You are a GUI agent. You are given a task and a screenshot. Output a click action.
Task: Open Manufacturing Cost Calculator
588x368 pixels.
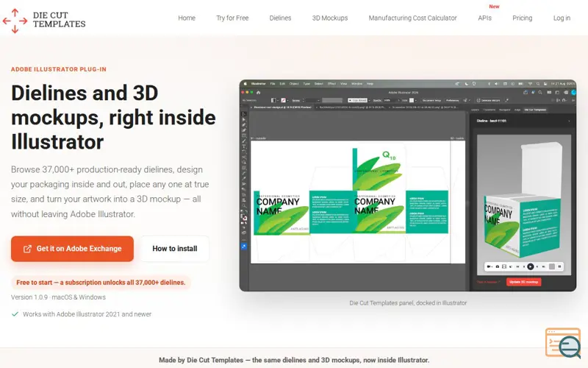pyautogui.click(x=412, y=18)
